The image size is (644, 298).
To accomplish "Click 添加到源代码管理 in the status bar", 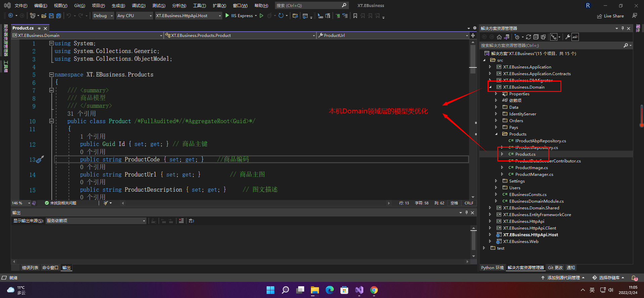I will click(563, 278).
